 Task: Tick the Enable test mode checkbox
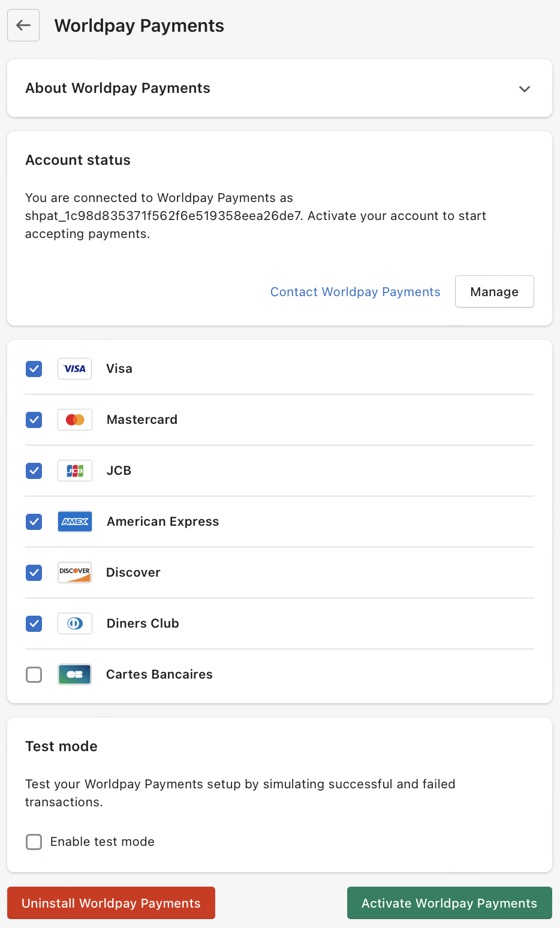click(34, 842)
